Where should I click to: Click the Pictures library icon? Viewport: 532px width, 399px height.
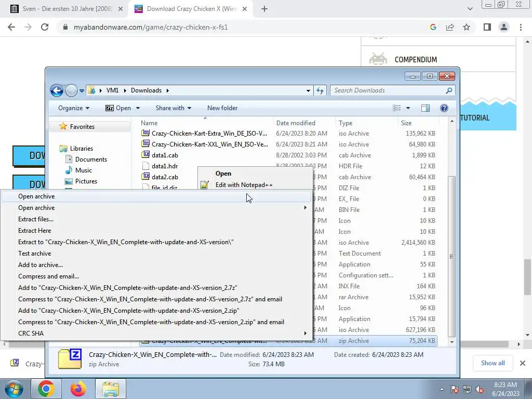(69, 181)
